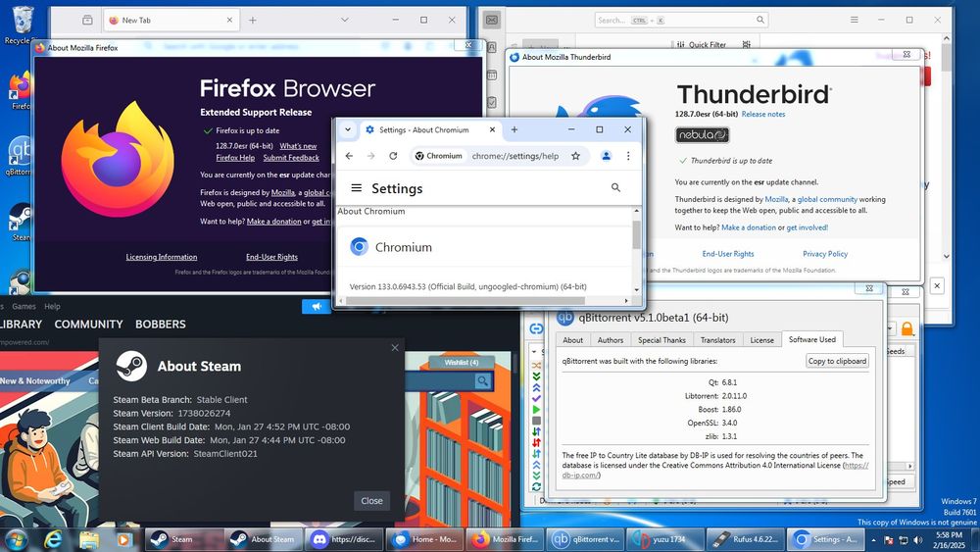Viewport: 980px width, 552px height.
Task: Select Software Used tab in qBittorrent
Action: [811, 339]
